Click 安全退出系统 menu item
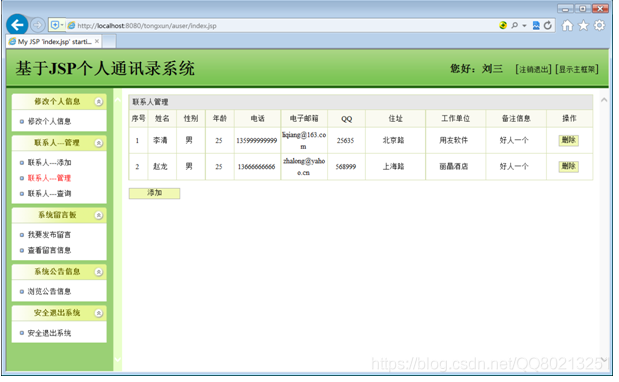Screen dimensions: 619x382 (49, 333)
